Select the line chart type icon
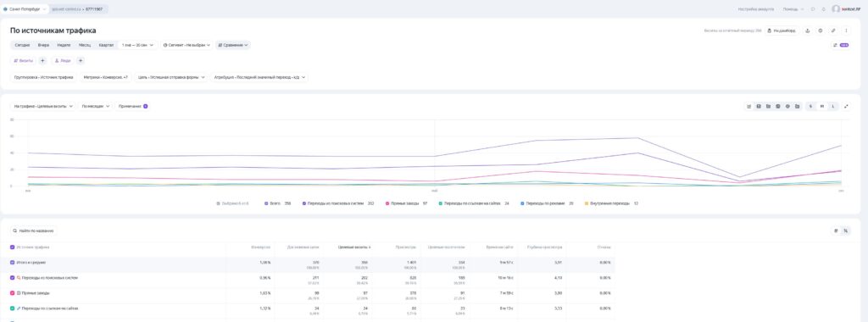Screen dimensions: 868x322 point(749,106)
